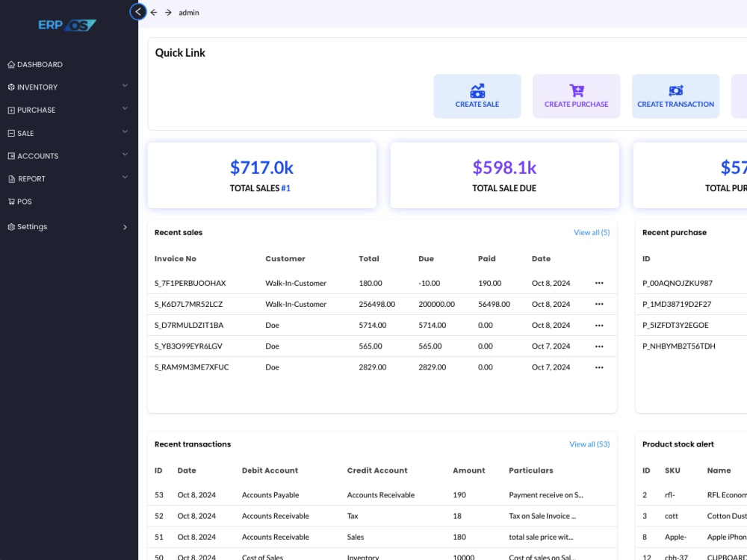The width and height of the screenshot is (747, 560).
Task: Click the $717.0k Total Sales card
Action: (262, 175)
